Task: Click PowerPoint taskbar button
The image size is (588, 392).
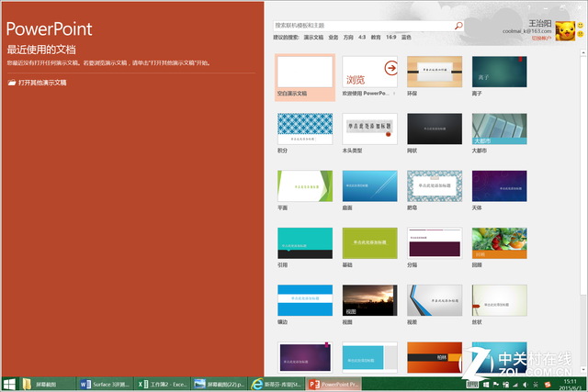Action: click(x=334, y=385)
